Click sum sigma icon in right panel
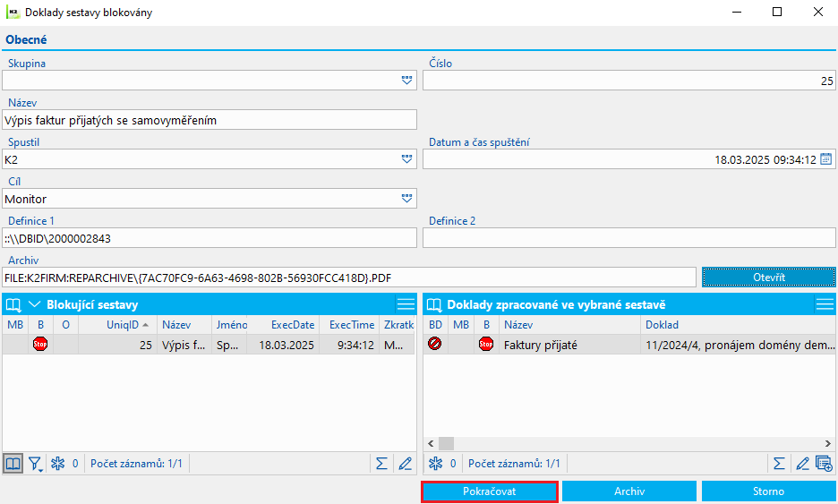 pos(779,464)
